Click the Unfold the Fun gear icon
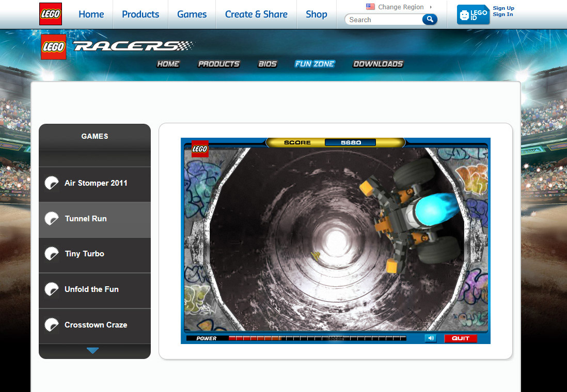Screen dimensions: 567x392 (x=52, y=289)
